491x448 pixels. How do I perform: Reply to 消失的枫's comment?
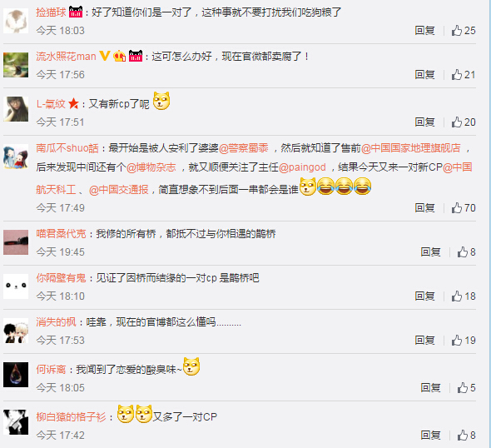(x=424, y=341)
